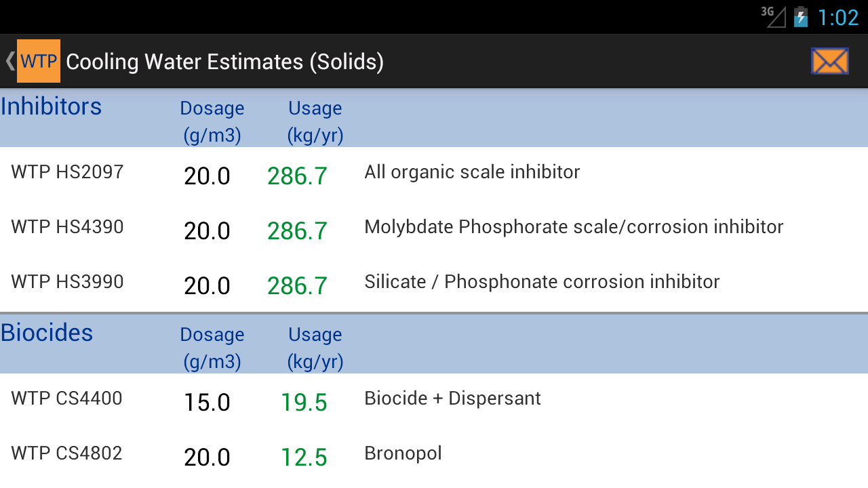
Task: Tap the envelope email icon
Action: coord(829,61)
